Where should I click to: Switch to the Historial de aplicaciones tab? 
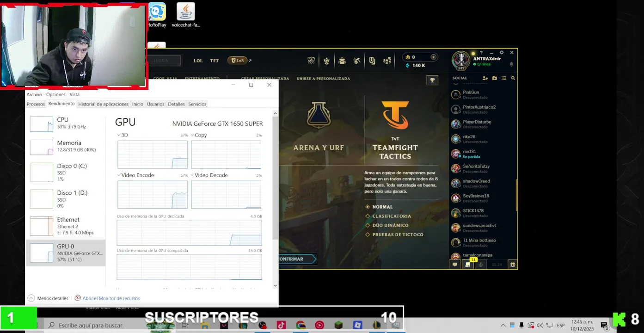pos(104,104)
